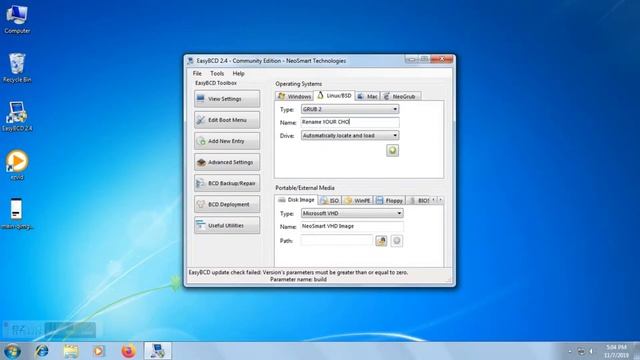Switch to the Windows operating system tab
Viewport: 640px width, 360px height.
[x=294, y=96]
